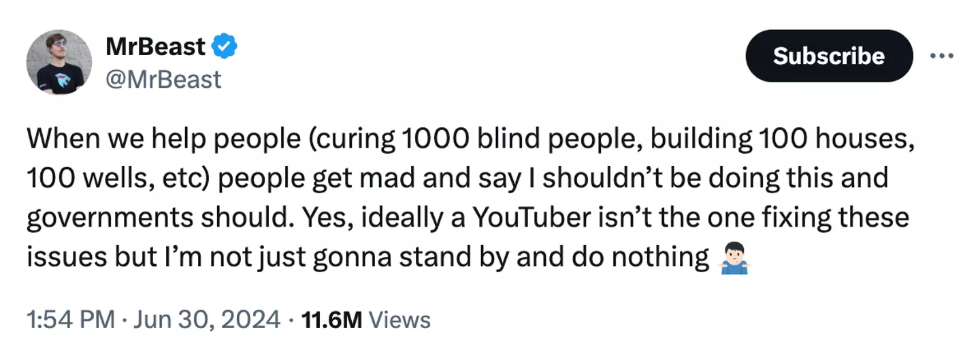Open MrBeast's profile picture avatar
The height and width of the screenshot is (360, 980).
click(x=59, y=63)
